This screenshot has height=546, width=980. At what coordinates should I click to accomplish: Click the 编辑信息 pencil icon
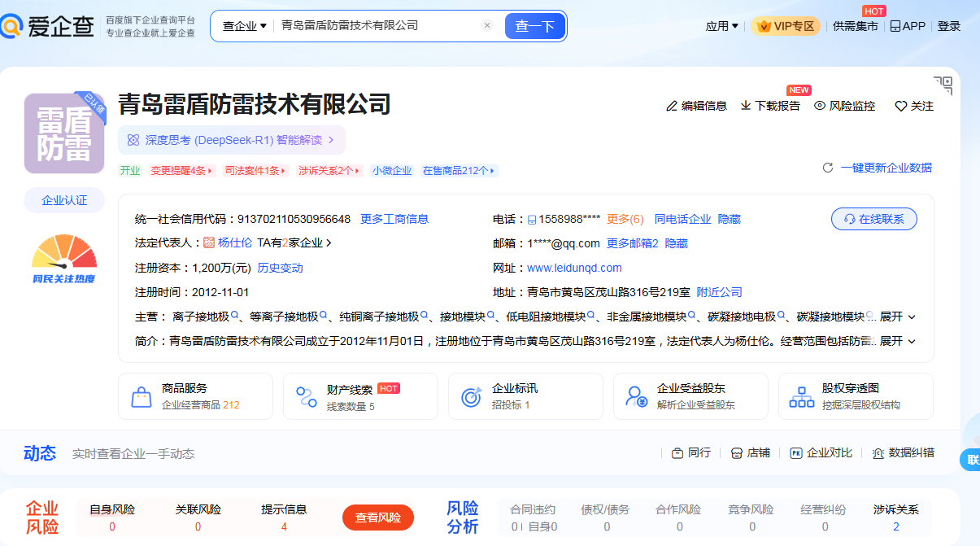pos(671,106)
